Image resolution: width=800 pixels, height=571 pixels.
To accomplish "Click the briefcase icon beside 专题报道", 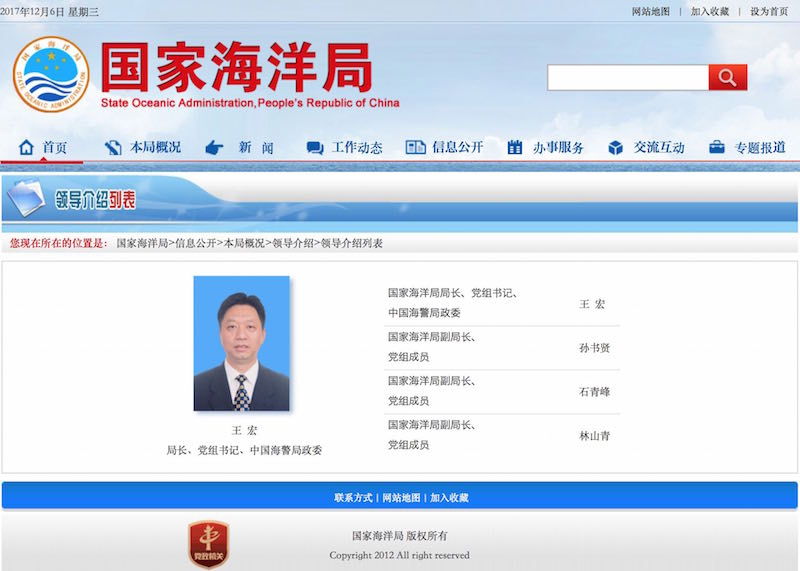I will (717, 147).
